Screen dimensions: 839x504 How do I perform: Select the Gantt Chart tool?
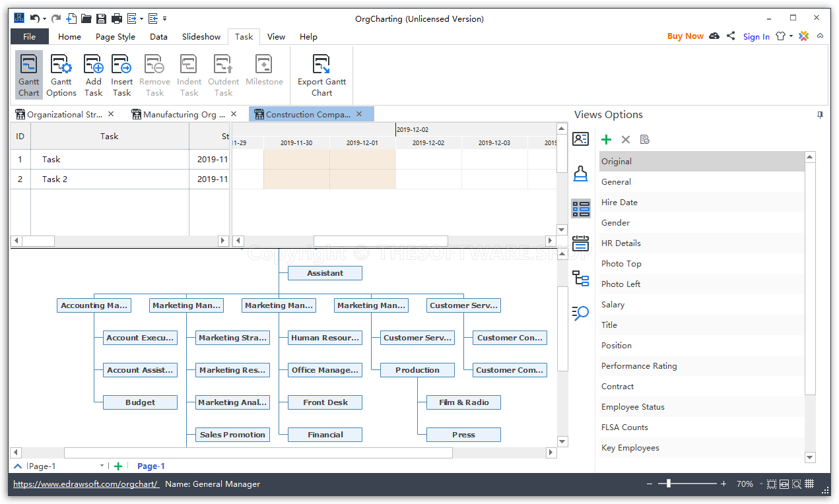(28, 73)
